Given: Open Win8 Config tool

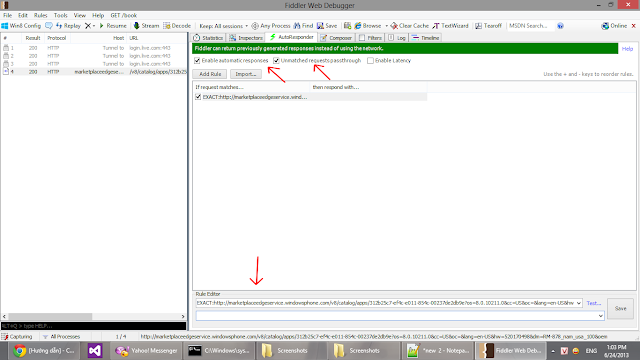Looking at the screenshot, I should pyautogui.click(x=21, y=26).
